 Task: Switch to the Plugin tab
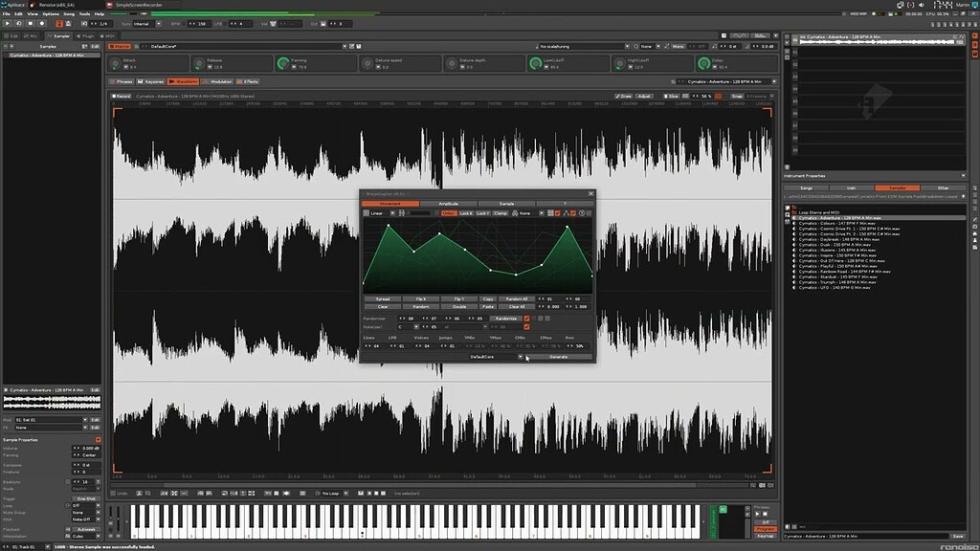[85, 36]
